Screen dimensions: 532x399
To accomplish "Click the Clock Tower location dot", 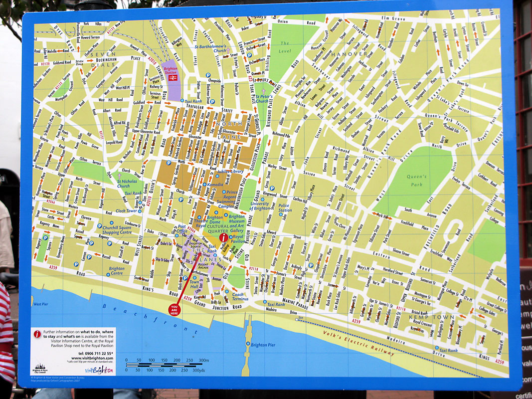I will point(139,210).
